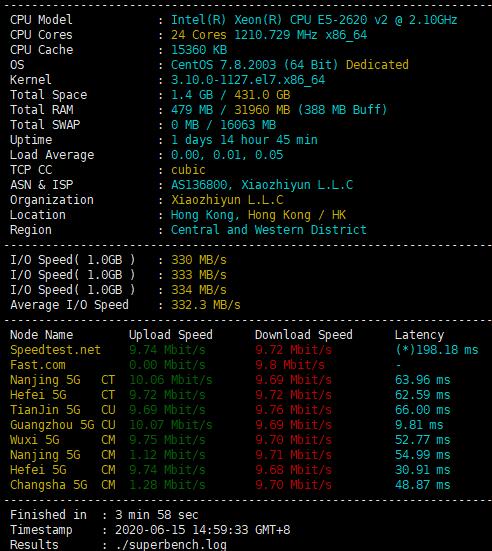
Task: Click the Latency column header
Action: pos(419,335)
